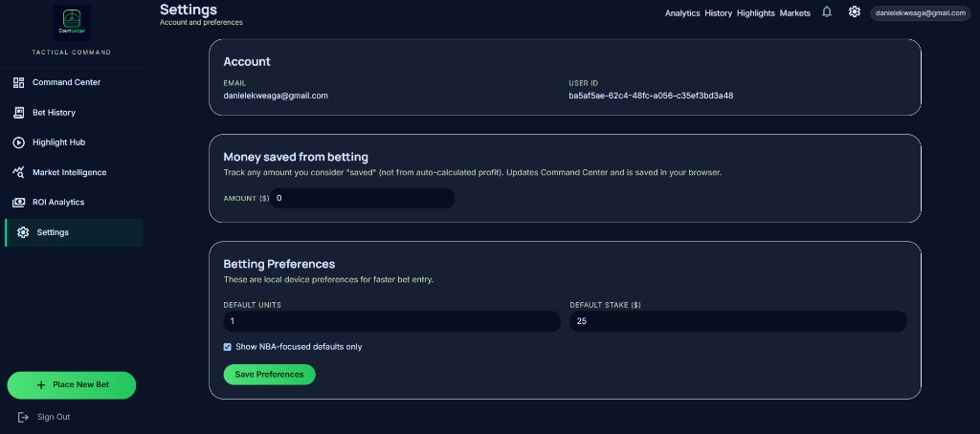Click the Save Preferences button
Image resolution: width=980 pixels, height=434 pixels.
(x=269, y=375)
